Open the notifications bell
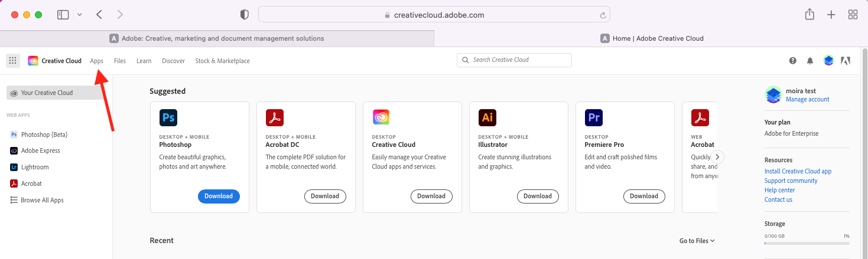 click(x=810, y=60)
